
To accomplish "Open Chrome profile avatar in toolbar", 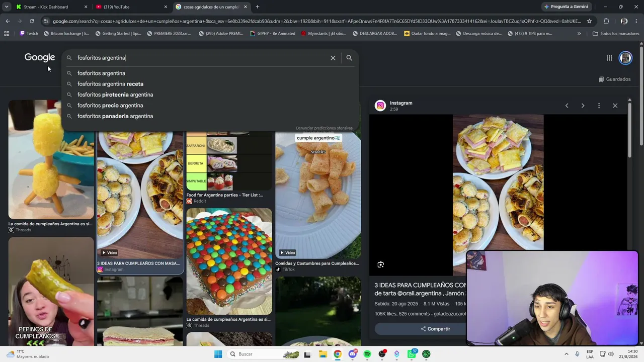I will click(x=624, y=21).
